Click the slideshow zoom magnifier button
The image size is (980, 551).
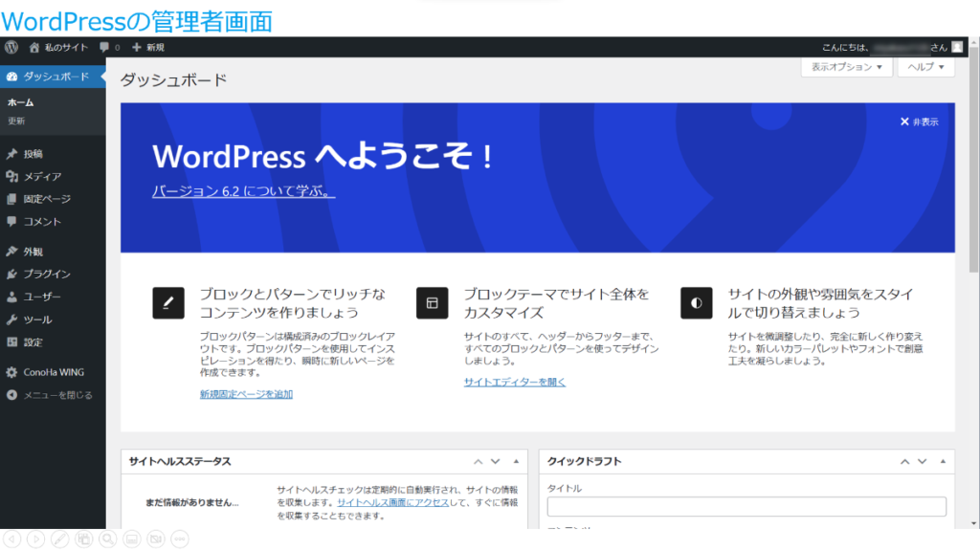tap(107, 540)
